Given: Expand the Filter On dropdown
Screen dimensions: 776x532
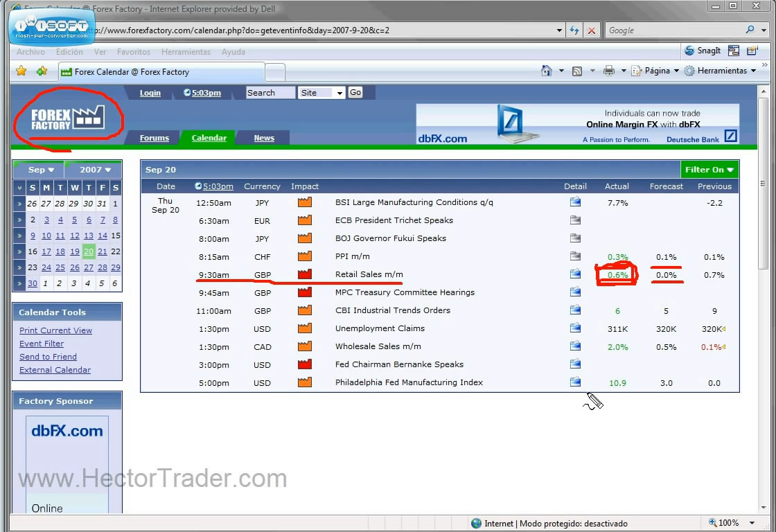Looking at the screenshot, I should pyautogui.click(x=709, y=170).
